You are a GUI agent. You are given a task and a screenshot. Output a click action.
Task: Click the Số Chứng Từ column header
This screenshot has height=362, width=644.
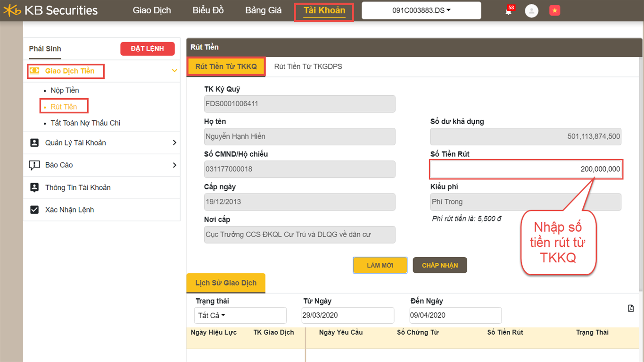click(x=418, y=332)
